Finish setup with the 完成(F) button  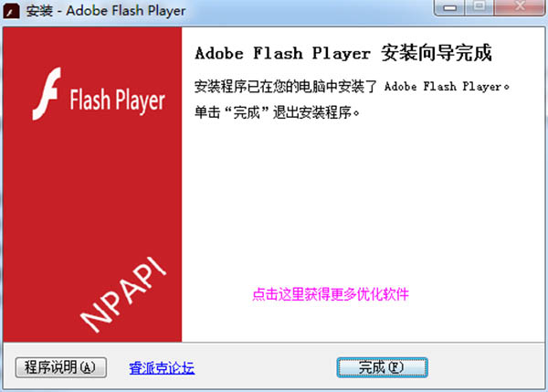tap(382, 367)
